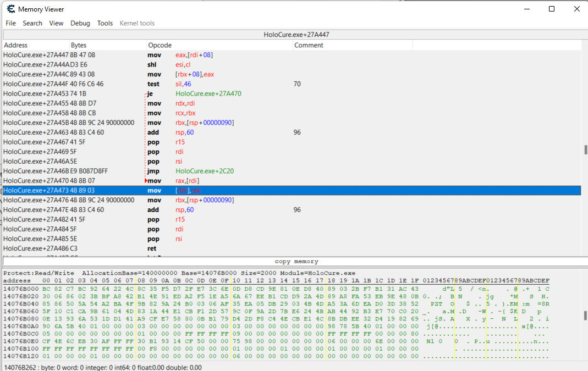Open the View menu
This screenshot has height=371, width=588.
tap(56, 23)
